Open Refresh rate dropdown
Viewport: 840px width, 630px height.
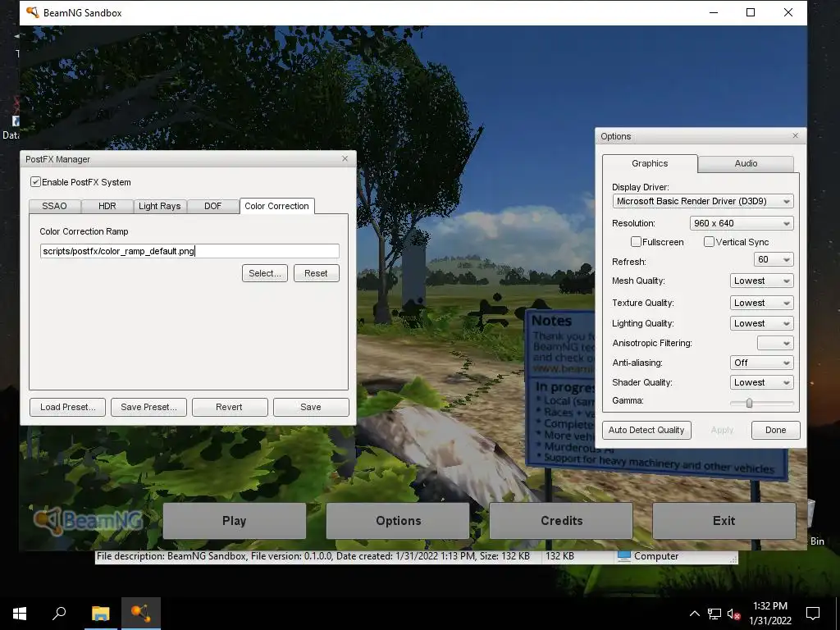(x=774, y=259)
